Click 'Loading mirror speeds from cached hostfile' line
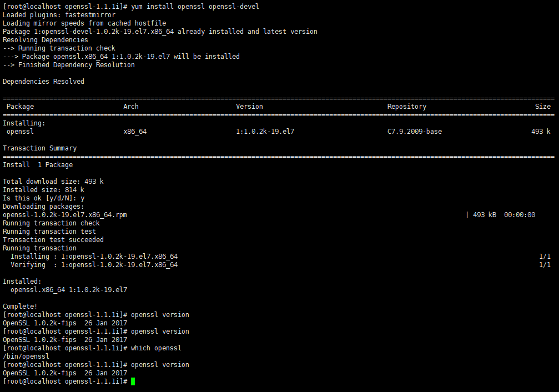The height and width of the screenshot is (392, 559). coord(84,23)
